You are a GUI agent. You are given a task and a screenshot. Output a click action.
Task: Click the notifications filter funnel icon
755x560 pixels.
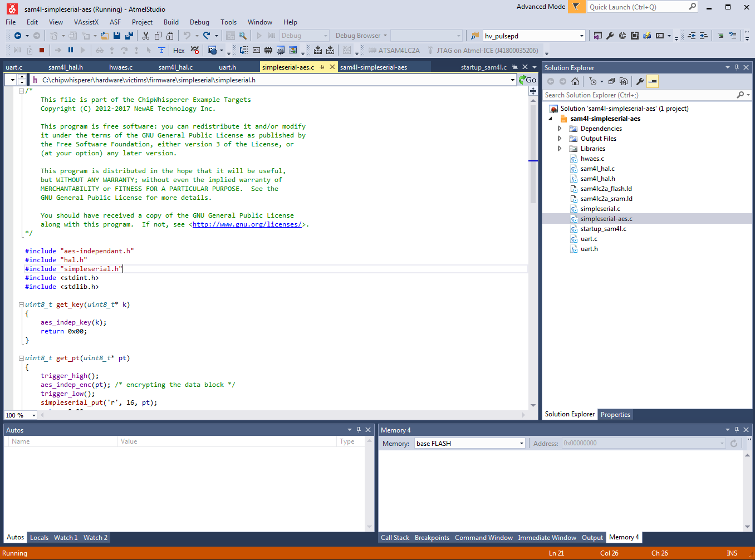(576, 7)
